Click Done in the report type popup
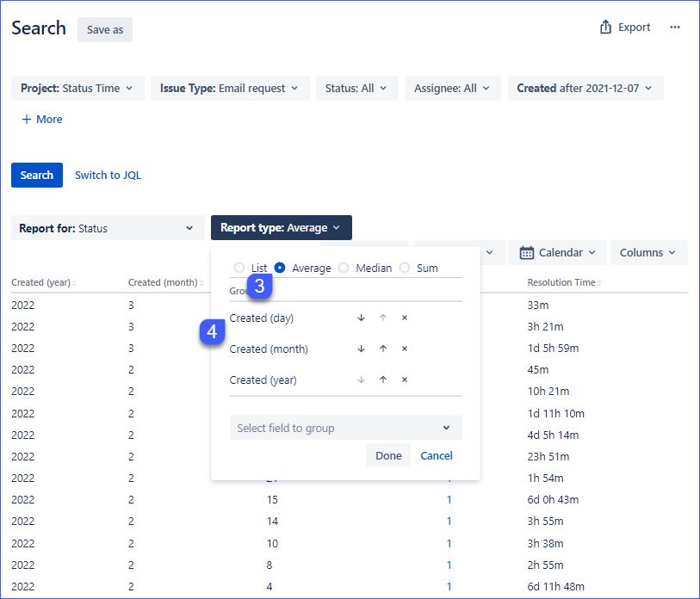 [388, 456]
